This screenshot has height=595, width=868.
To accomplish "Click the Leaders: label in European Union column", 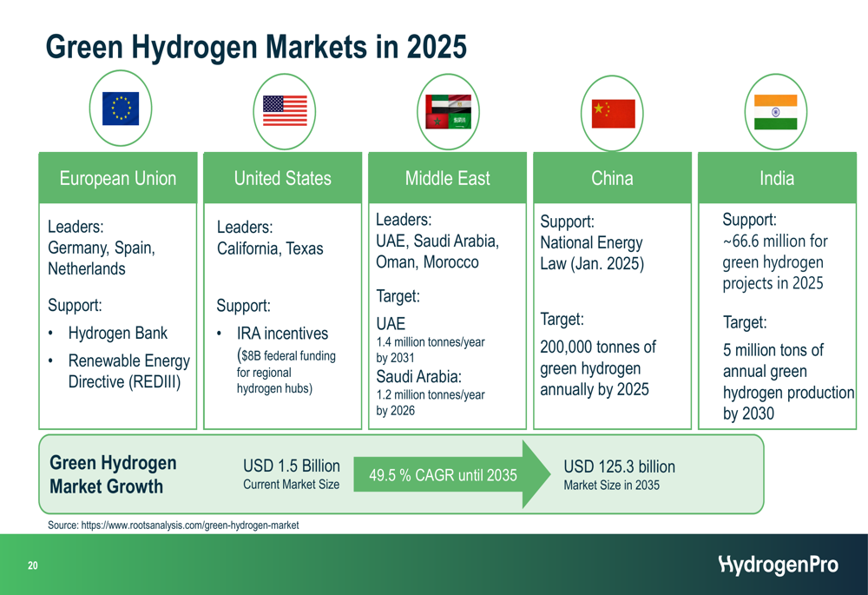I will 76,227.
